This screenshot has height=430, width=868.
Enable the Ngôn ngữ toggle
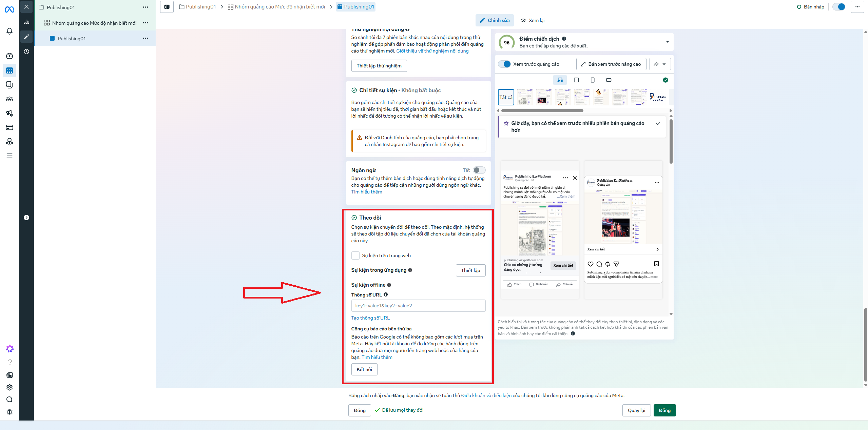479,170
